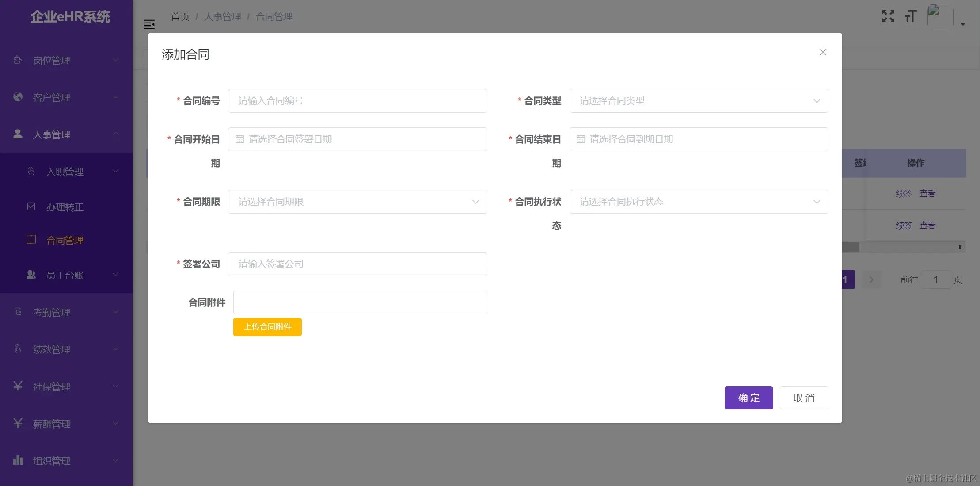Click the 考勤管理 sidebar icon
The image size is (980, 486).
pos(18,312)
